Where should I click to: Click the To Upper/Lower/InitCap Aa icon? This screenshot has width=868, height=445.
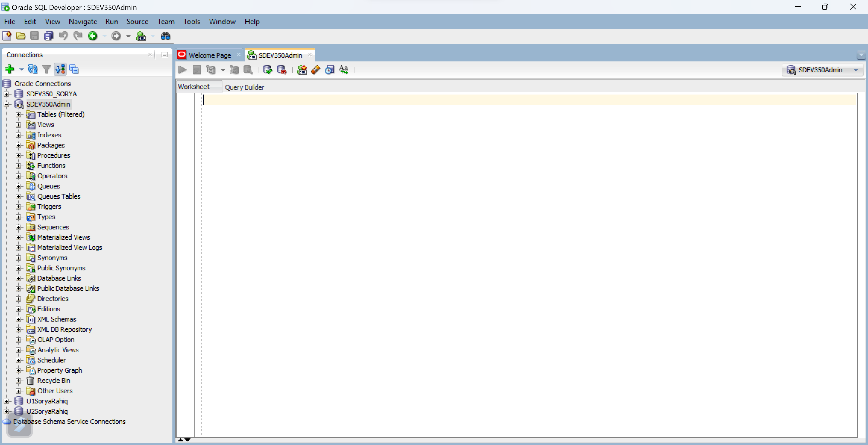(343, 70)
